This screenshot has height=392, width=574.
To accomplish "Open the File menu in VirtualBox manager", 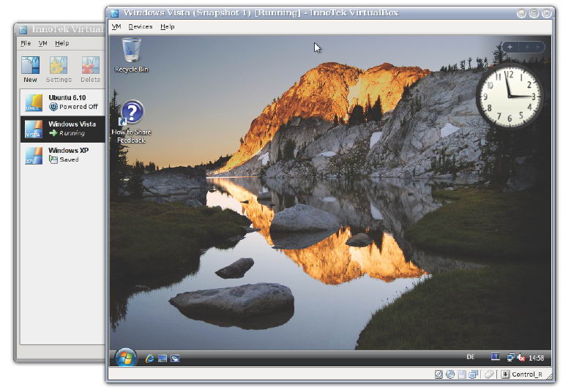I will point(26,43).
